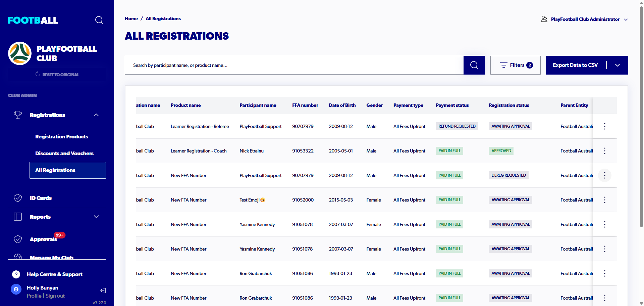644x306 pixels.
Task: Click the ID Cards shield icon
Action: [x=18, y=198]
